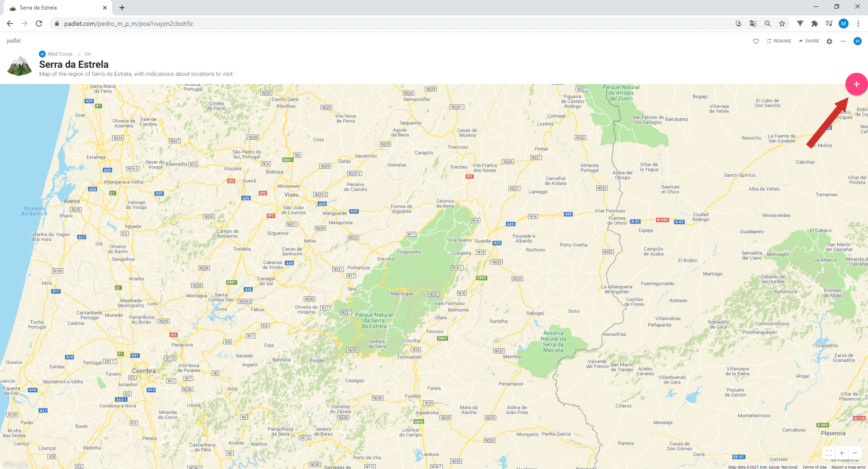Screen dimensions: 868x469
Task: Translate this page icon
Action: point(753,23)
